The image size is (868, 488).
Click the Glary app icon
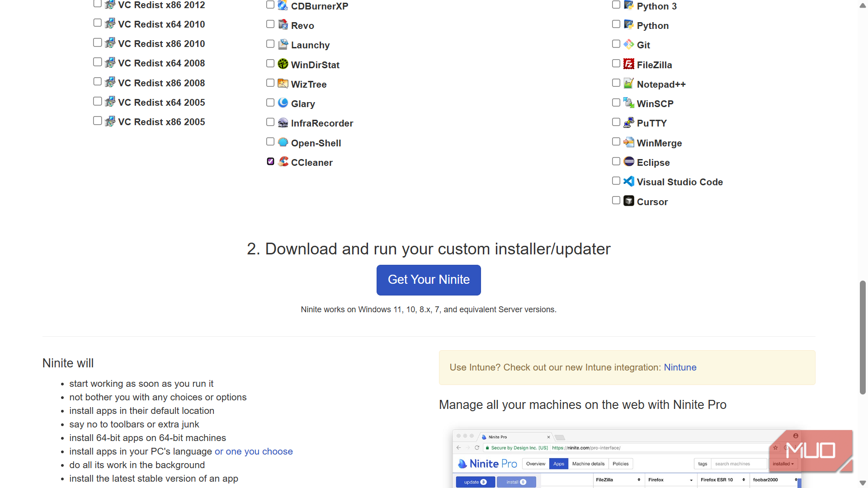pos(283,103)
